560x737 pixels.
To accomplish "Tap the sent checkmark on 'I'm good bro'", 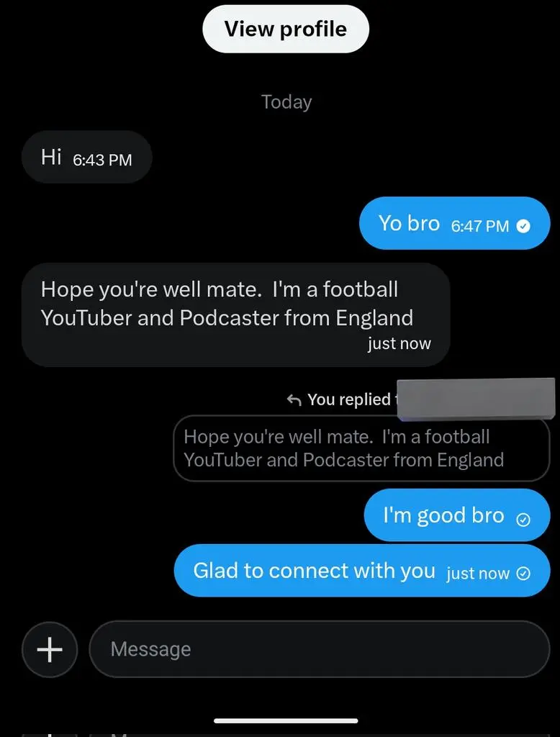I will 523,520.
